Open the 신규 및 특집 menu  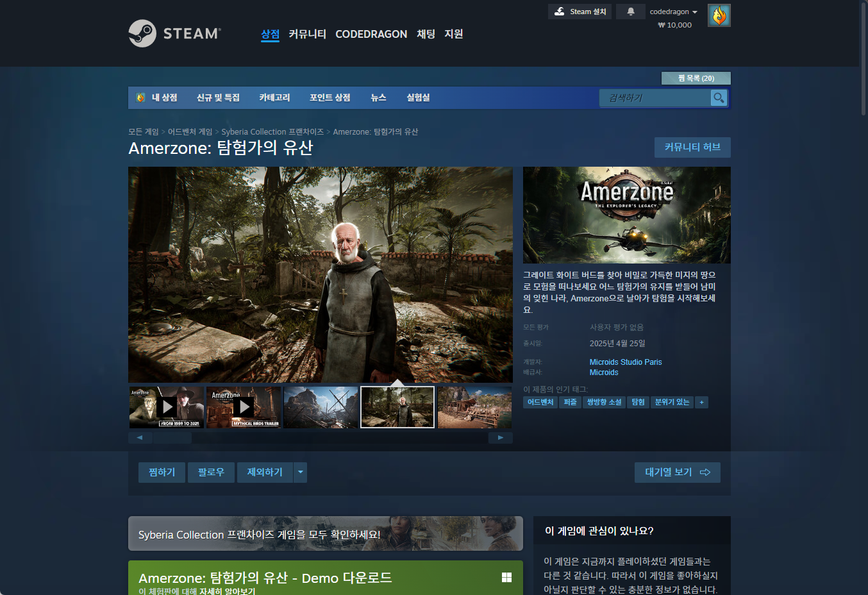(218, 97)
